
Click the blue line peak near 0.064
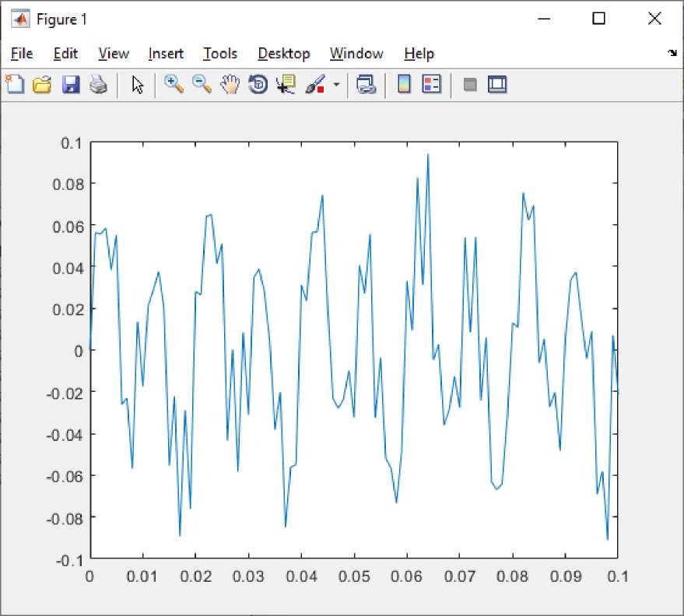click(427, 155)
